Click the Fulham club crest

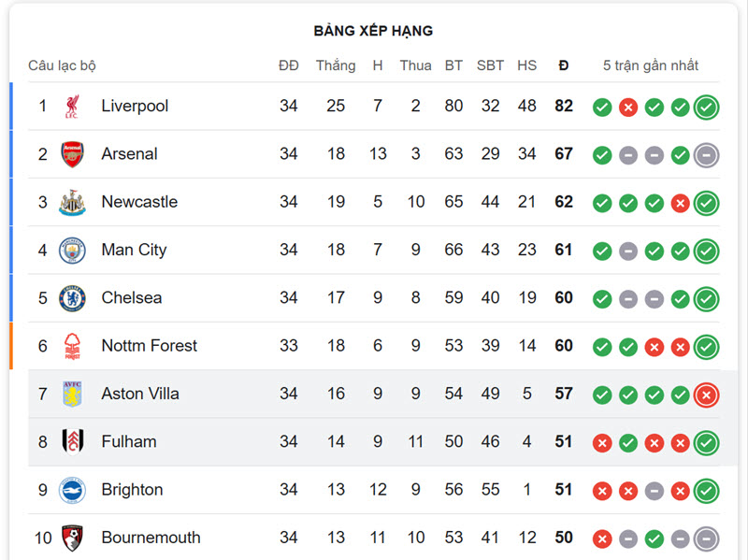click(73, 441)
